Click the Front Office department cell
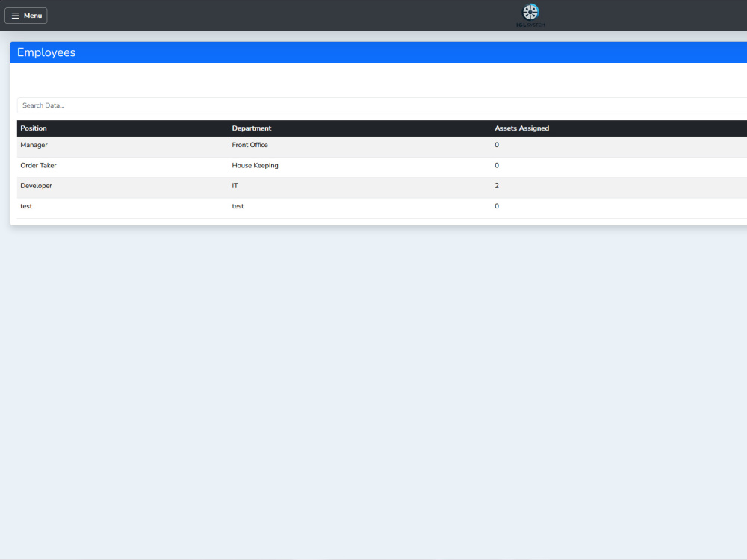 (249, 145)
